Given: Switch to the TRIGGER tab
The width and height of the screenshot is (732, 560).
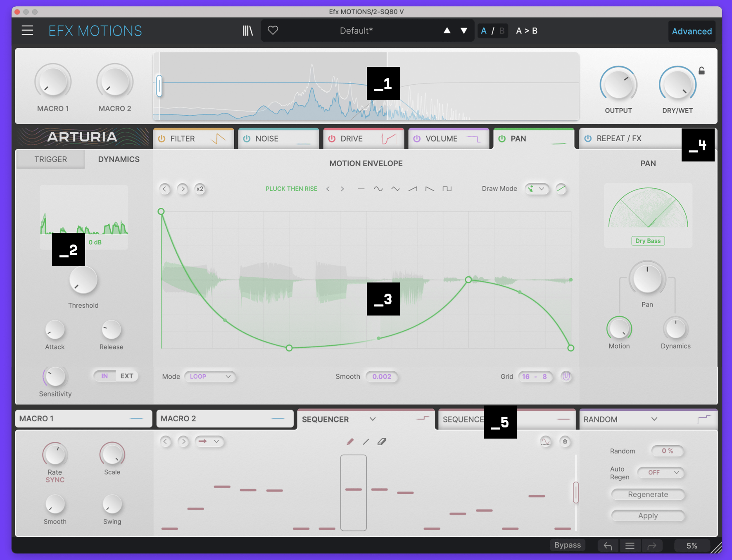Looking at the screenshot, I should [50, 159].
